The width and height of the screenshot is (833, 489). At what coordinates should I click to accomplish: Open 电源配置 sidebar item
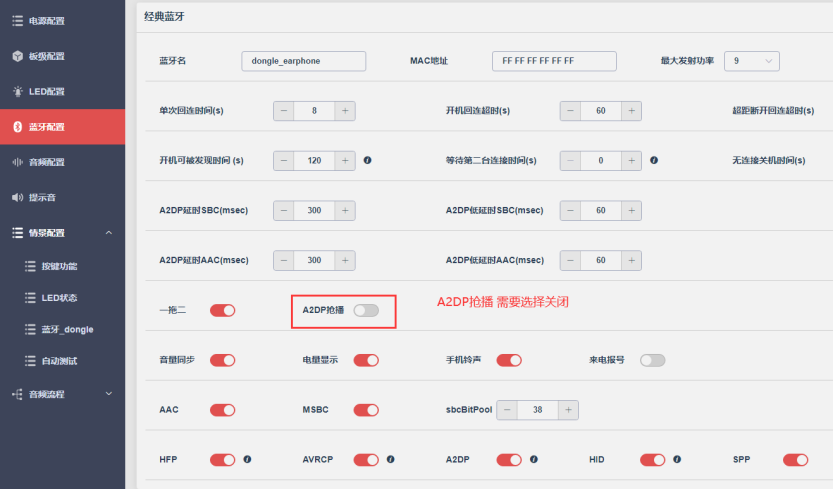[x=62, y=21]
